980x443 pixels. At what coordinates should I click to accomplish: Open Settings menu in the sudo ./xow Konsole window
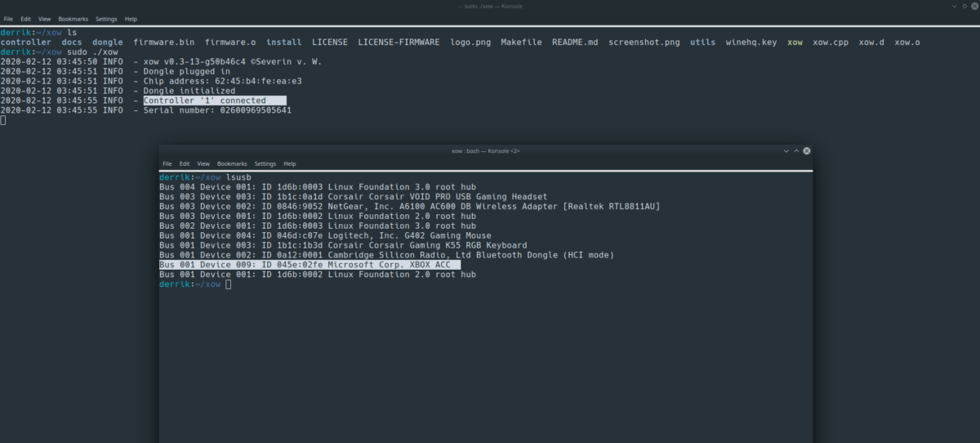point(106,19)
